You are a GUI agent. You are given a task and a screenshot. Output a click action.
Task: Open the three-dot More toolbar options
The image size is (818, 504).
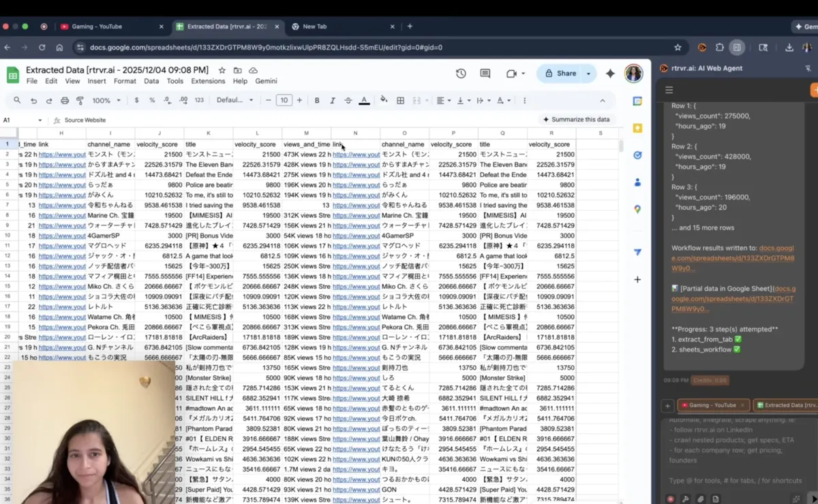pos(524,100)
